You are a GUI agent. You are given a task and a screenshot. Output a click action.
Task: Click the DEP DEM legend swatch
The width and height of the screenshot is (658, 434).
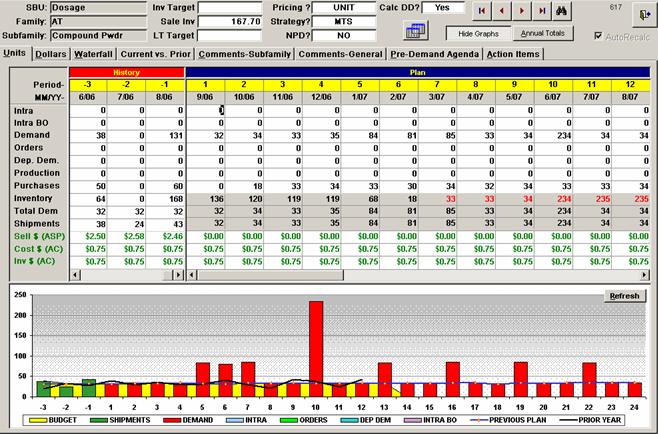[x=350, y=420]
